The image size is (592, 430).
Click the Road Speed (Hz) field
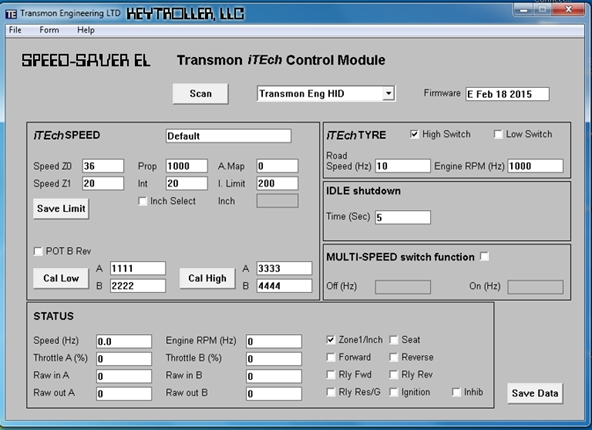[x=402, y=166]
